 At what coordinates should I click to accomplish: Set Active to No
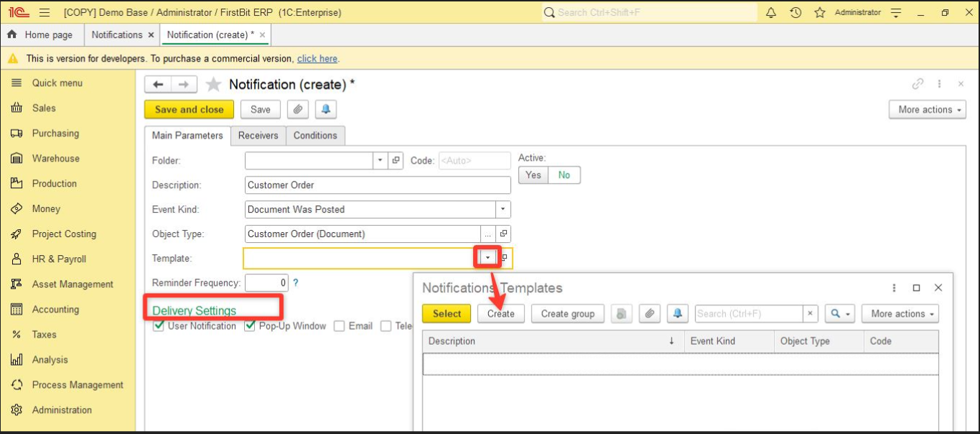564,175
